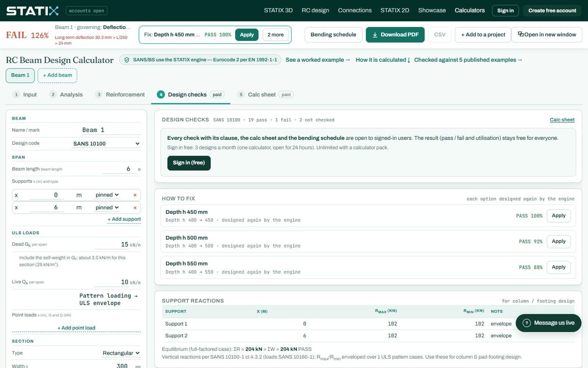Click the Sign in button in header
This screenshot has height=368, width=588.
click(x=505, y=11)
